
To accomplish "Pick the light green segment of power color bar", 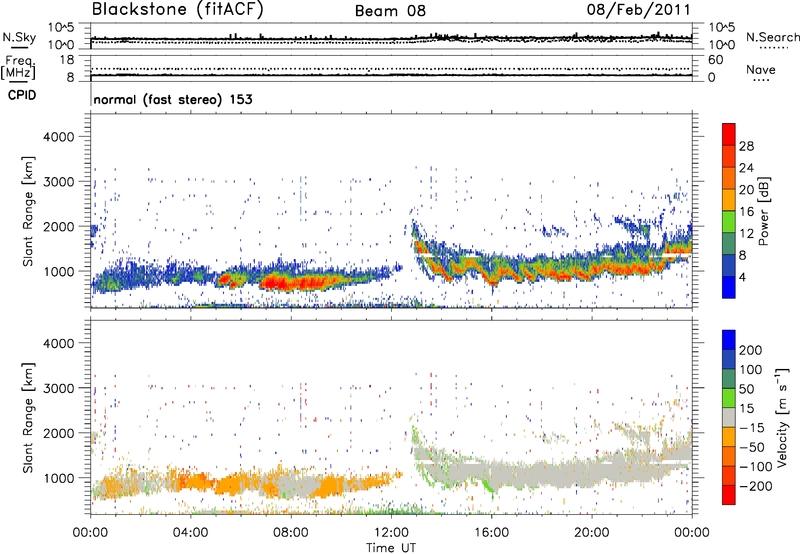I will tap(729, 222).
